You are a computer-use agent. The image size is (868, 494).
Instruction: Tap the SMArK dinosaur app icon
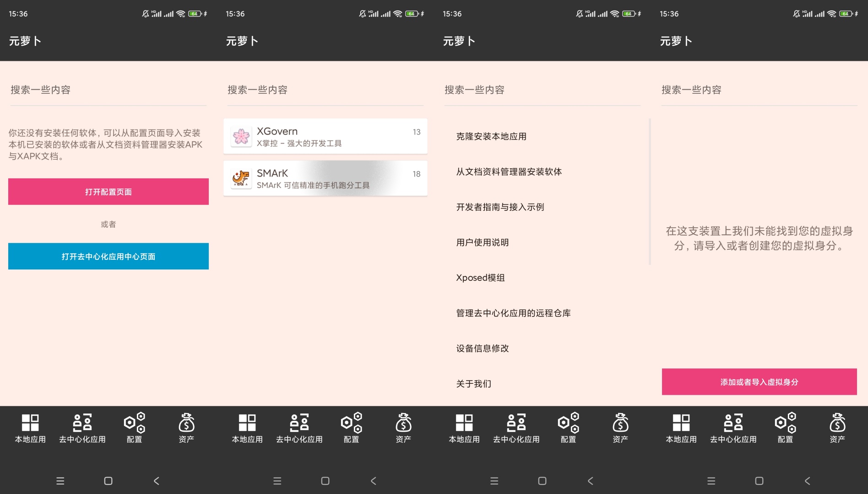[x=241, y=178]
